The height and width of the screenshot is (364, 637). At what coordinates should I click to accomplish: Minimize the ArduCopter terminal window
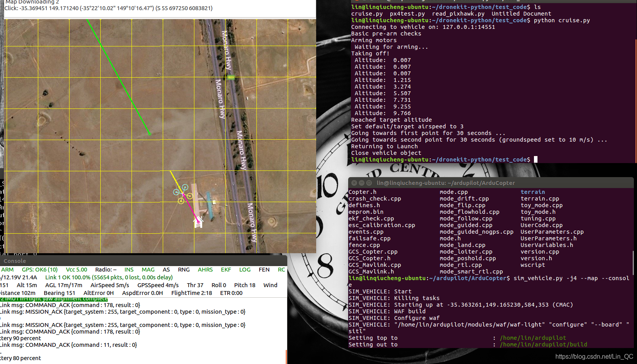tap(361, 183)
